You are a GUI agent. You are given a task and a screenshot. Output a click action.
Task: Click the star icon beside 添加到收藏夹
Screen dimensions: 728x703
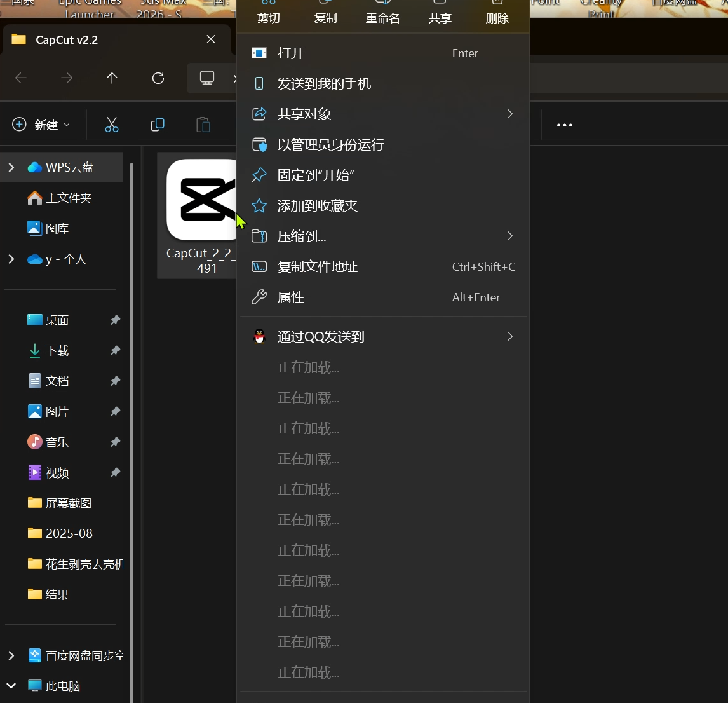click(259, 205)
